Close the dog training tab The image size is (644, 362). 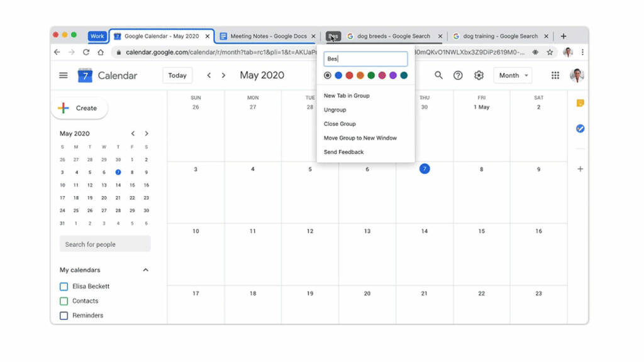coord(546,36)
